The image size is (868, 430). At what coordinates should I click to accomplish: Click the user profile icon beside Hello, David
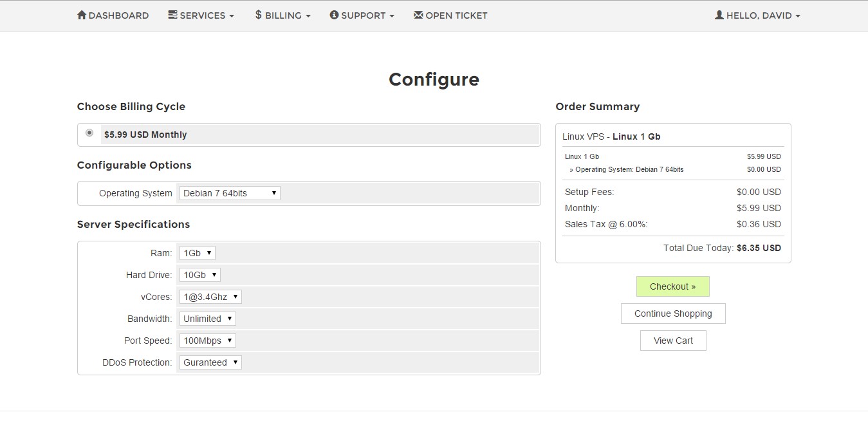pos(719,15)
